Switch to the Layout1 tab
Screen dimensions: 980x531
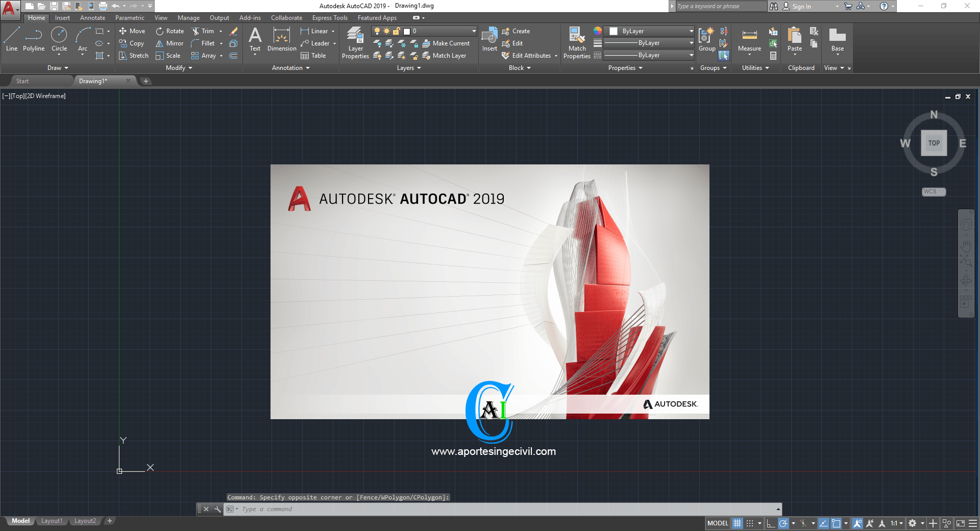tap(52, 521)
